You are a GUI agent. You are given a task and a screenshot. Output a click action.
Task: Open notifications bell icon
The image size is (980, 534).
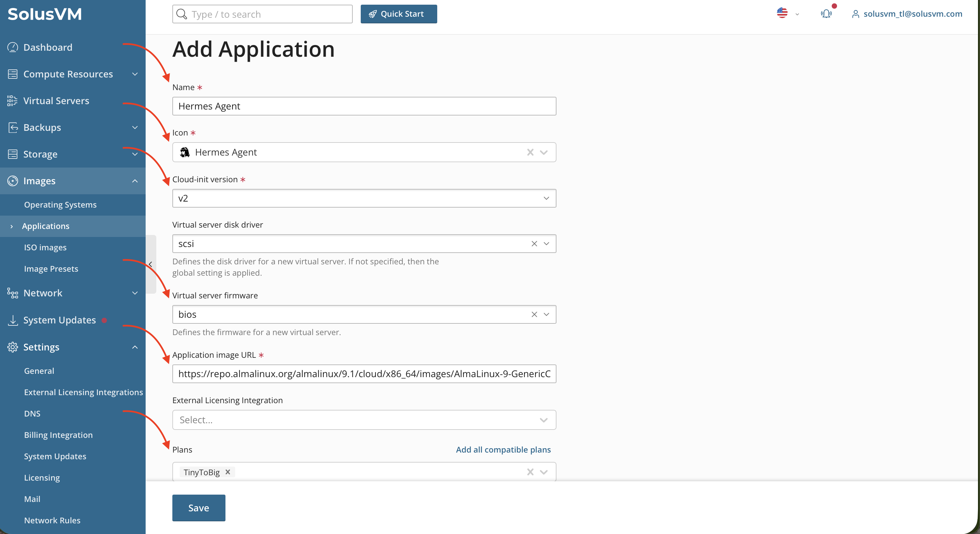point(826,14)
